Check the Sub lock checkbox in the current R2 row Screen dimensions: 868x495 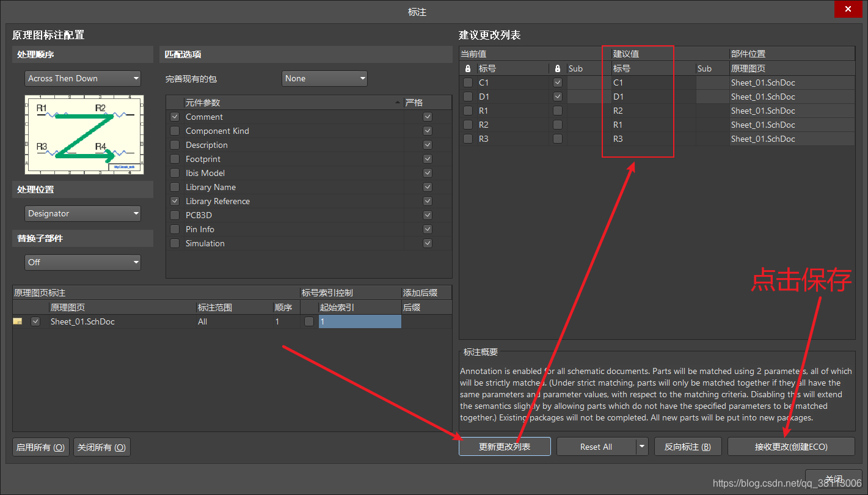coord(558,125)
